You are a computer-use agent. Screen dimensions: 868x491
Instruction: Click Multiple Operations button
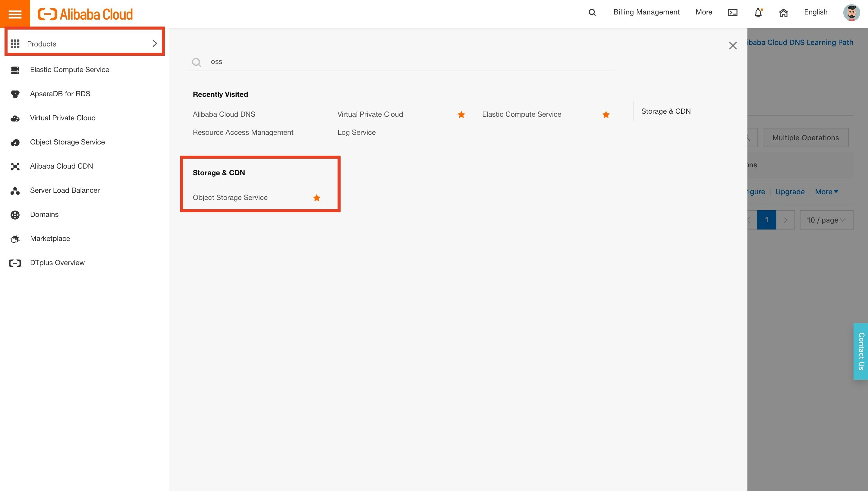click(805, 138)
